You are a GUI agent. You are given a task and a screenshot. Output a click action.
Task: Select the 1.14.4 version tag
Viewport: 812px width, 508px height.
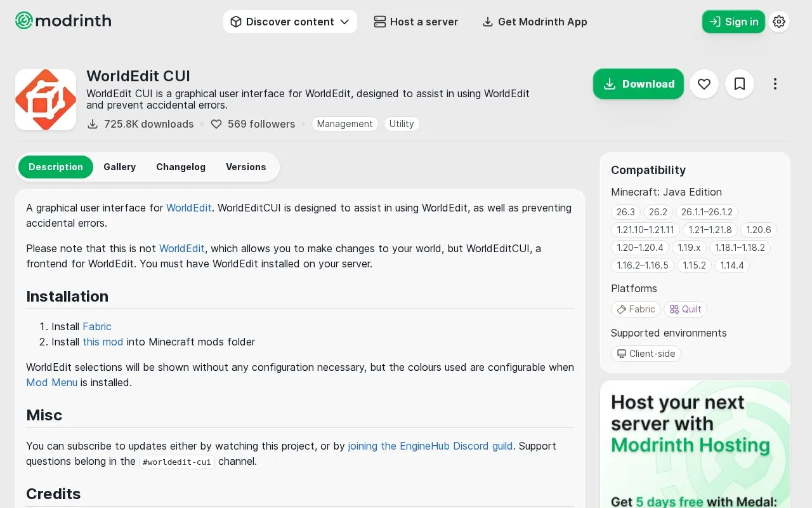pyautogui.click(x=732, y=265)
